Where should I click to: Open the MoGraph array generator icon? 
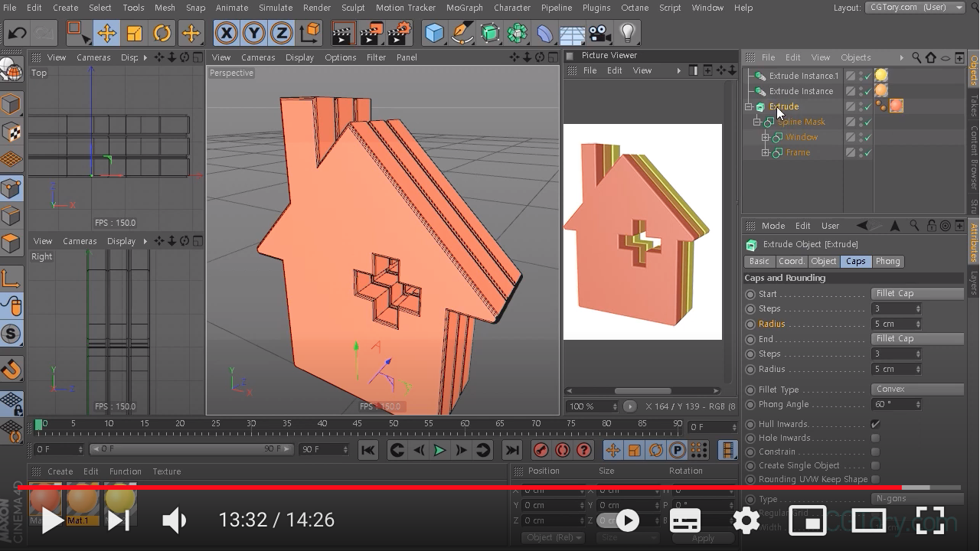517,33
